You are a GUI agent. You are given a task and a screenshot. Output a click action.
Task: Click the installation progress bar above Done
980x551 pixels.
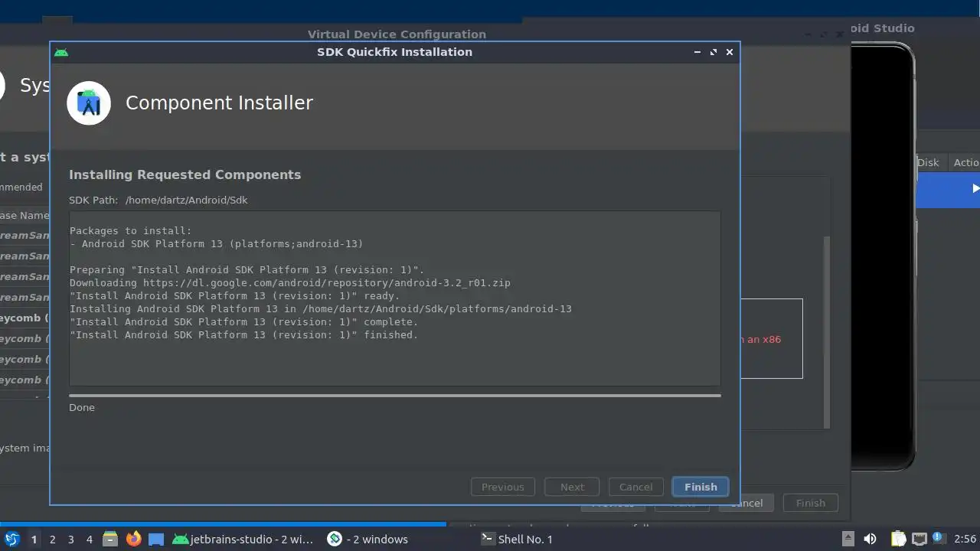395,396
